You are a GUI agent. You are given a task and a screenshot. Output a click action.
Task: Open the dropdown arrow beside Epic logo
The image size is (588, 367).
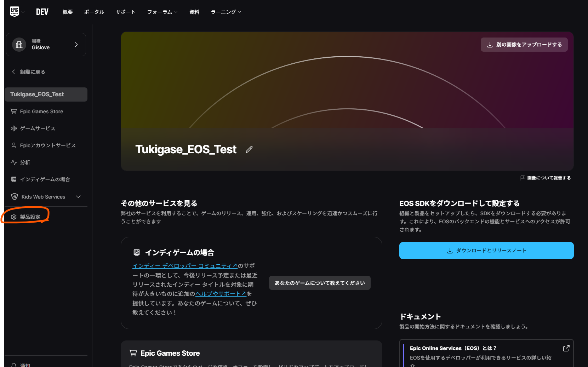point(23,12)
